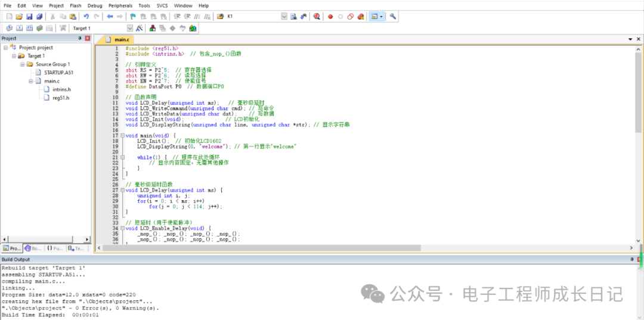644x320 pixels.
Task: Open Configuration with the wrench icon
Action: (x=393, y=17)
